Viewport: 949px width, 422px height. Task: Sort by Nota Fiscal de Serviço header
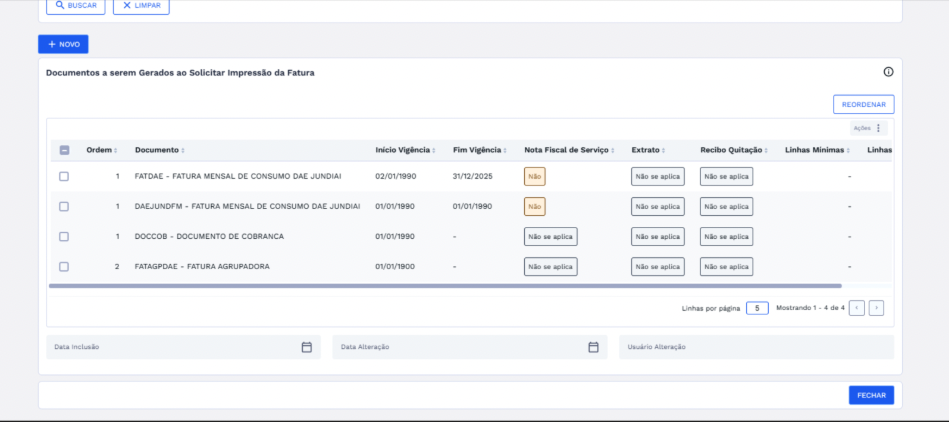(x=568, y=150)
